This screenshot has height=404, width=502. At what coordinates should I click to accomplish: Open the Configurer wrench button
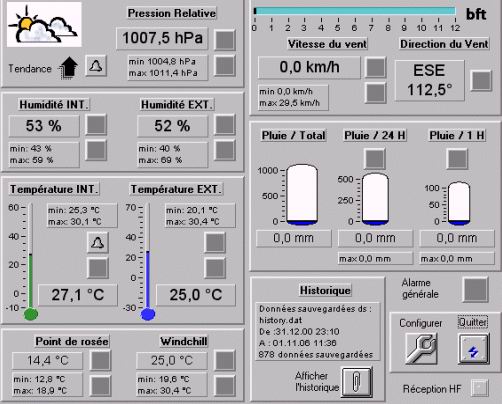coord(421,348)
